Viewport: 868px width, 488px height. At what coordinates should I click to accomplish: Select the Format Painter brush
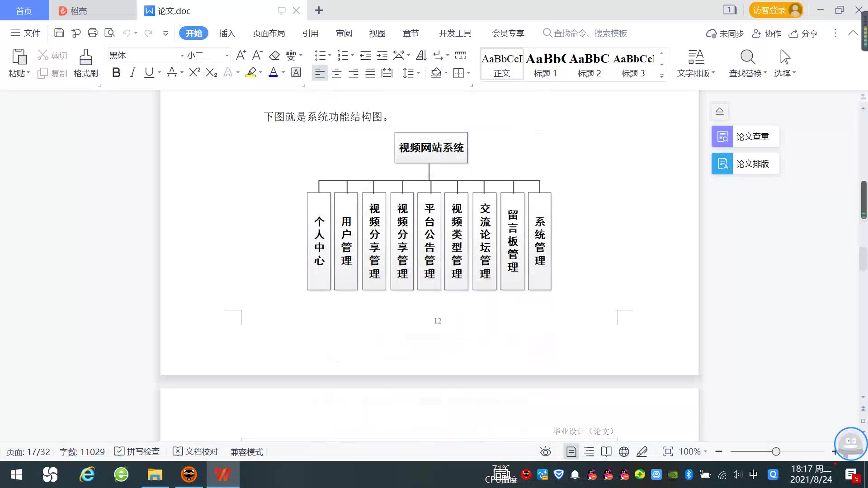coord(85,57)
